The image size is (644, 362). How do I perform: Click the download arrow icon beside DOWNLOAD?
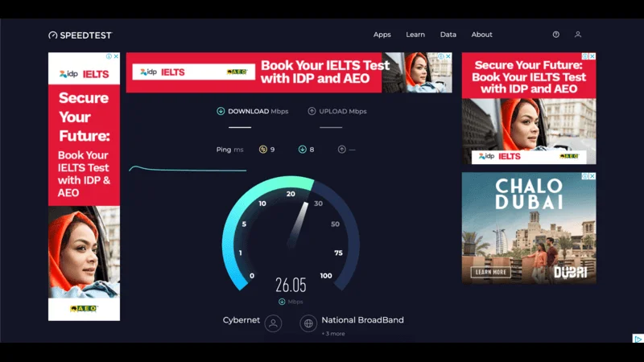[221, 111]
